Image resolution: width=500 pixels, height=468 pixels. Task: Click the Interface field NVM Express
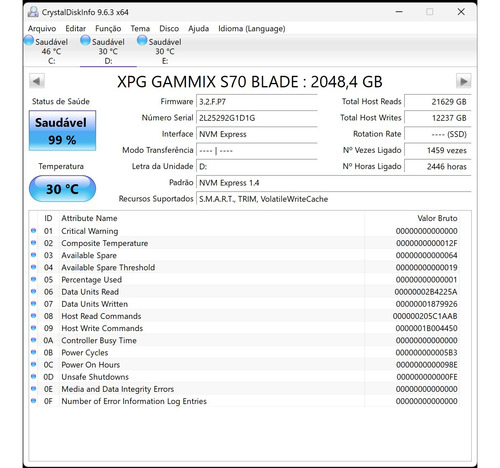tap(257, 134)
